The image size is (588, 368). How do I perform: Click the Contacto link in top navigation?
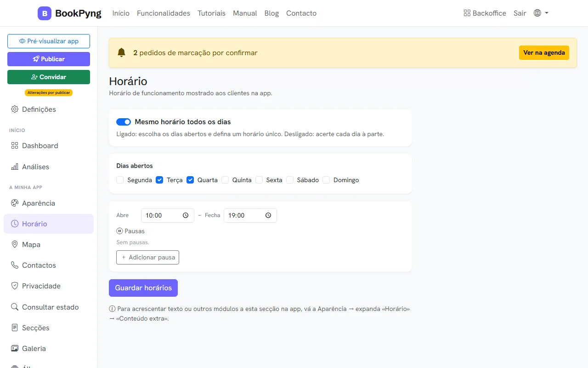(301, 13)
